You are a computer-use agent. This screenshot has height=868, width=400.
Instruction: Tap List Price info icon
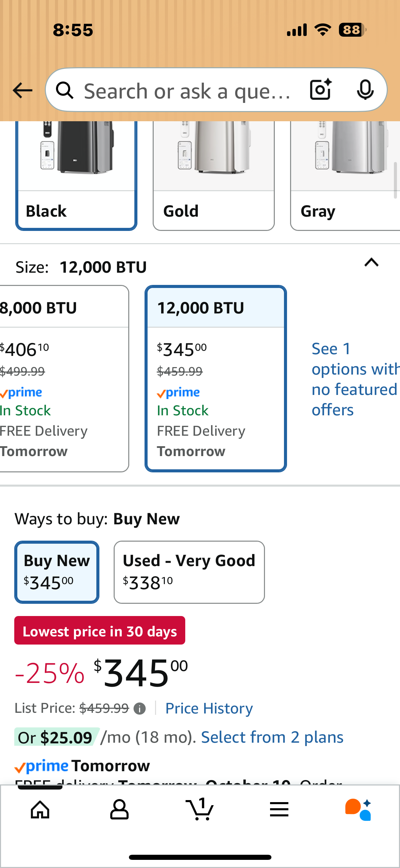(x=139, y=709)
